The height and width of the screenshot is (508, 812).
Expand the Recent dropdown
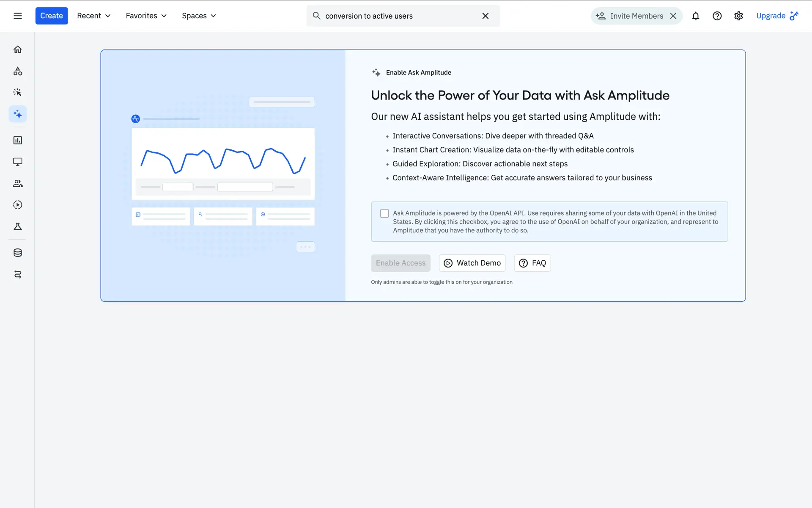coord(93,16)
